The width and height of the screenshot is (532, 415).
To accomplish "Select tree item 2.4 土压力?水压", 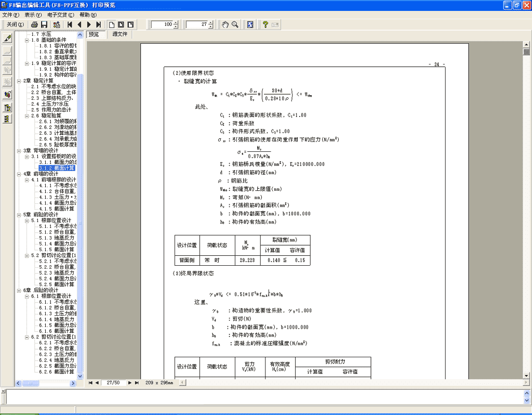I will [50, 104].
